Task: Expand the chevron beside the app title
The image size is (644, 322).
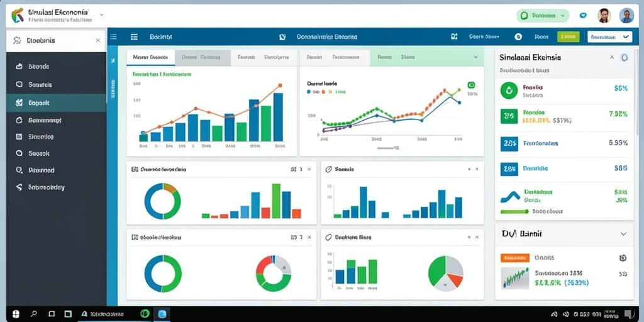Action: click(x=101, y=15)
